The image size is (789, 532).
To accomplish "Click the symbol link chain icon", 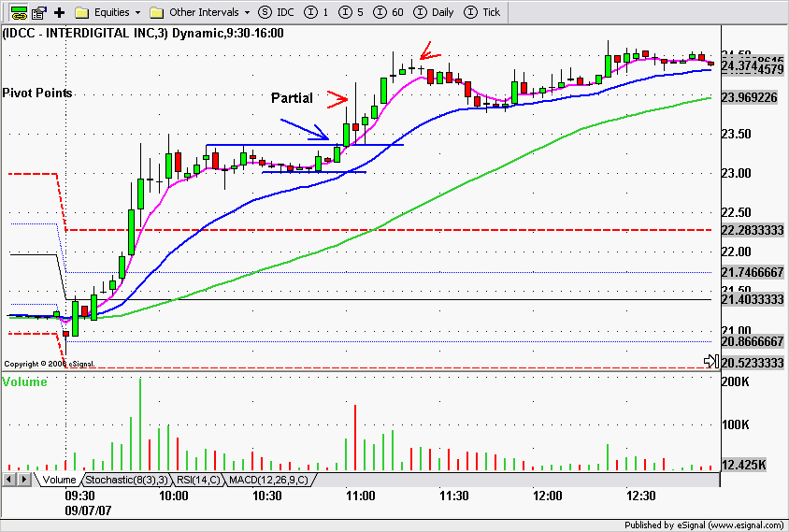I will [20, 12].
